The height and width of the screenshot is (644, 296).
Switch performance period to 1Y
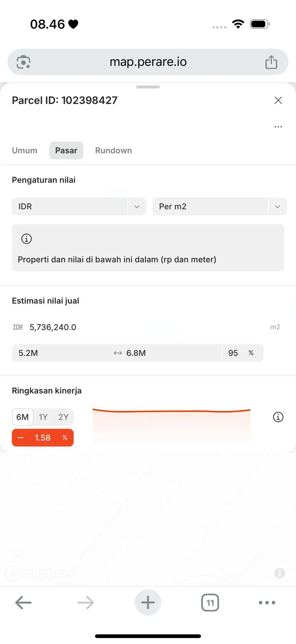(x=43, y=417)
